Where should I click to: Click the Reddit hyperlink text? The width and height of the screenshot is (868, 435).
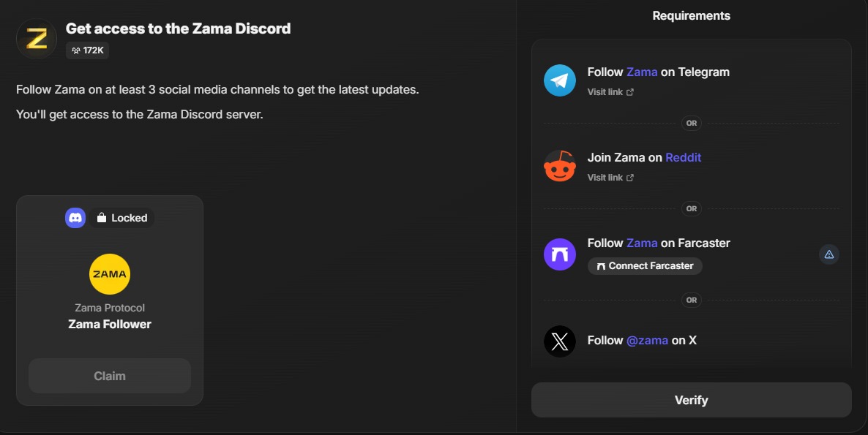pos(683,157)
